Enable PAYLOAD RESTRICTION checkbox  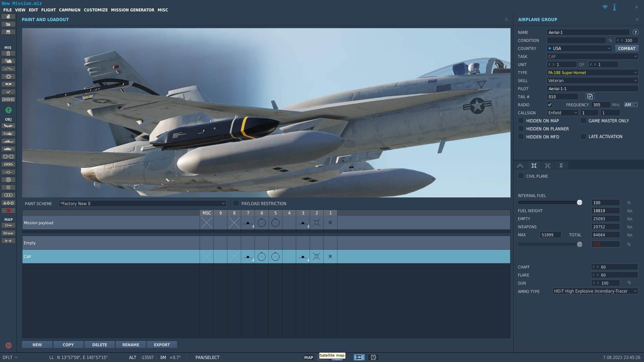click(236, 203)
